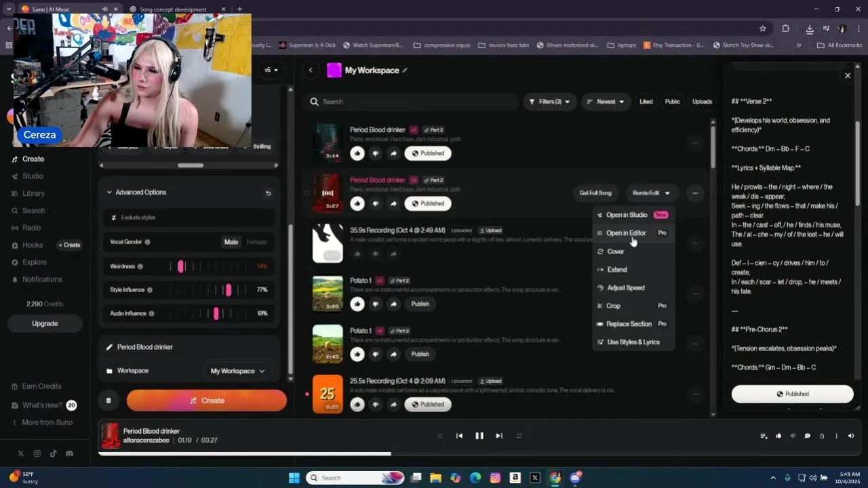Image resolution: width=868 pixels, height=488 pixels.
Task: Reset the Advanced Options
Action: (268, 193)
